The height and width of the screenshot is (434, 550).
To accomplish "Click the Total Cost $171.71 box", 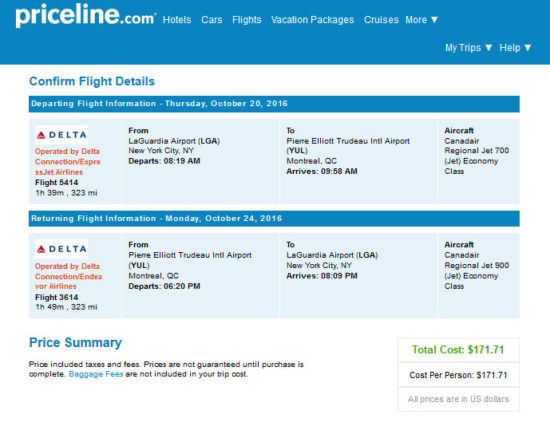I will 458,349.
